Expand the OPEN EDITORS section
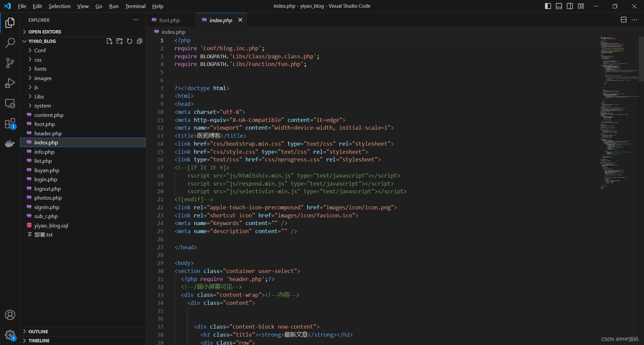644x345 pixels. (x=83, y=32)
